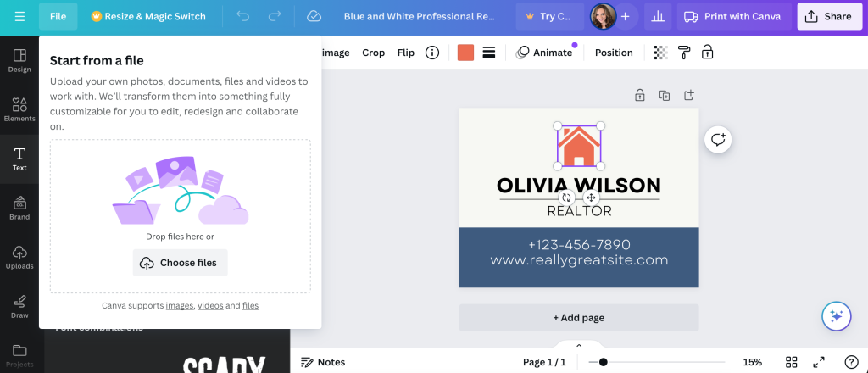Open the Uploads sidebar tab
The width and height of the screenshot is (868, 373).
point(19,258)
